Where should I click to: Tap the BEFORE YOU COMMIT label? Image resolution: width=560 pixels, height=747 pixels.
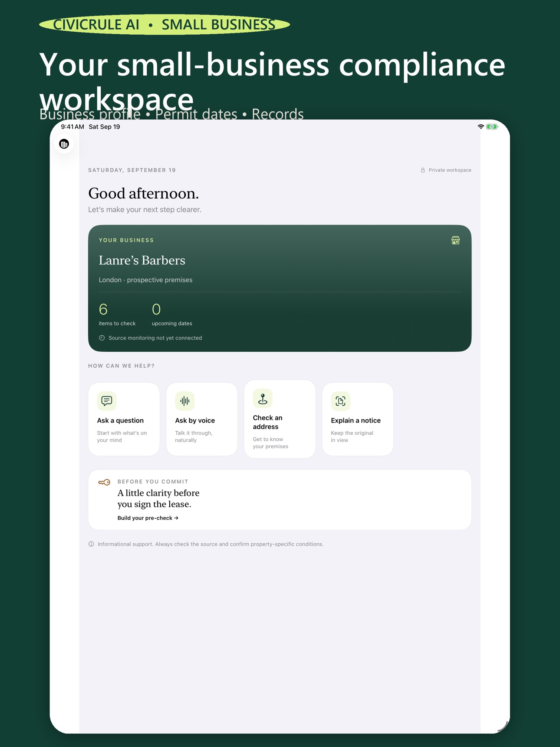tap(153, 482)
